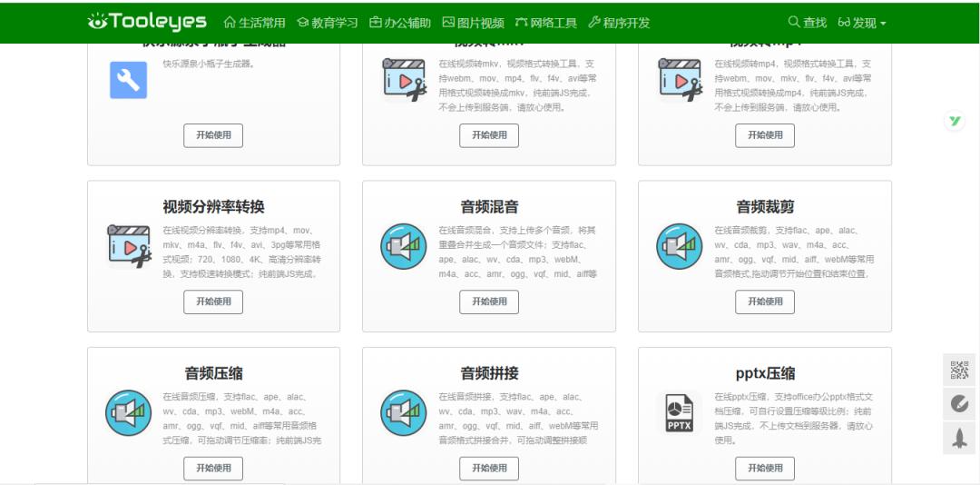Screen dimensions: 980x485
Task: Click 开始使用 in the 视频转mp4 card
Action: tap(765, 135)
